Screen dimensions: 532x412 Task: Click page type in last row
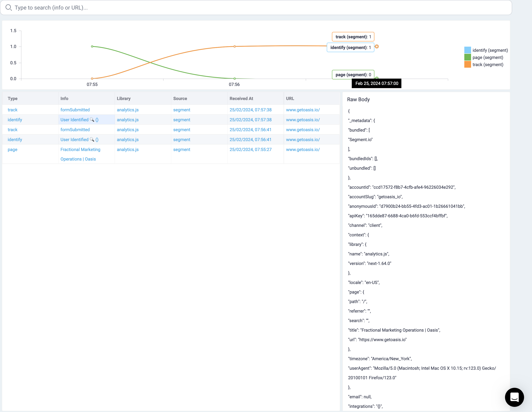tap(13, 149)
